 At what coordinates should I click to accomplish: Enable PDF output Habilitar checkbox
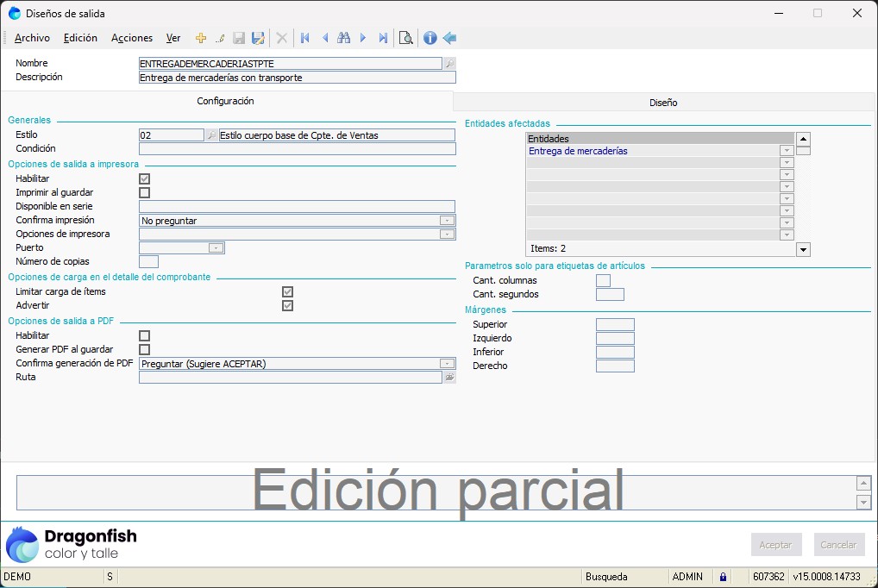coord(145,336)
